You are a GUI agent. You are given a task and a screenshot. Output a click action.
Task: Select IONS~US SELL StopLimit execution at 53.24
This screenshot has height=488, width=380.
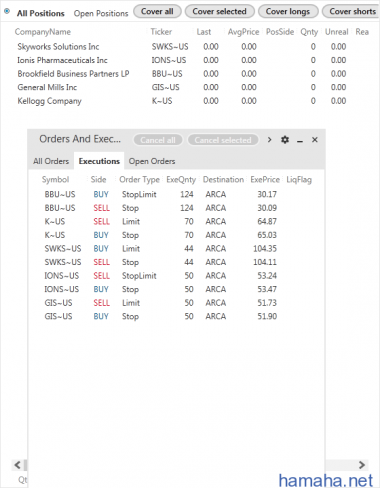point(177,276)
